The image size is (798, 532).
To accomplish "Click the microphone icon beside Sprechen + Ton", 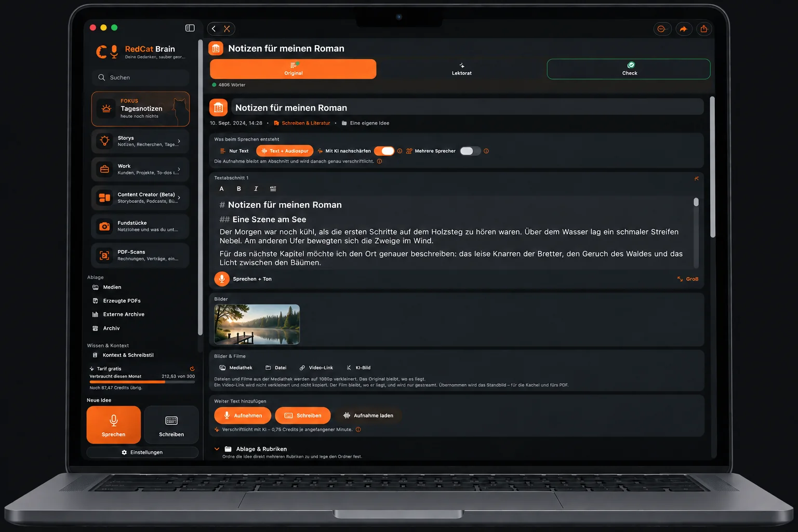I will [x=222, y=279].
